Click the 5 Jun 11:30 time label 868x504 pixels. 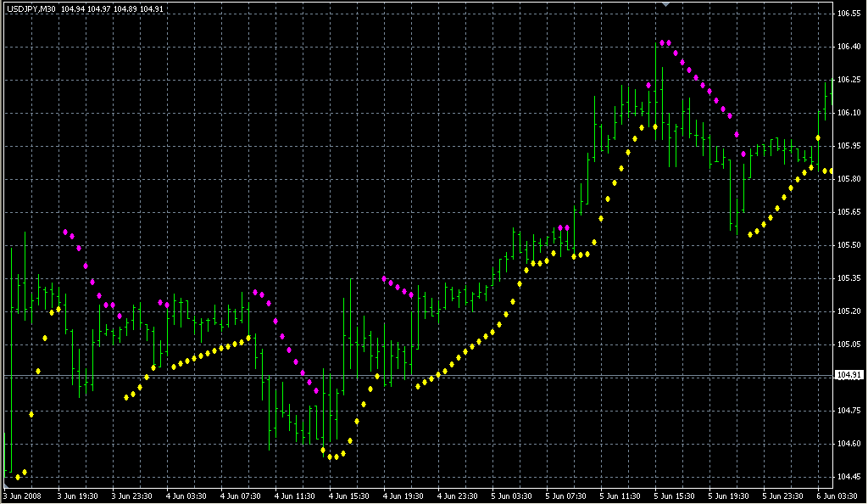pyautogui.click(x=621, y=496)
